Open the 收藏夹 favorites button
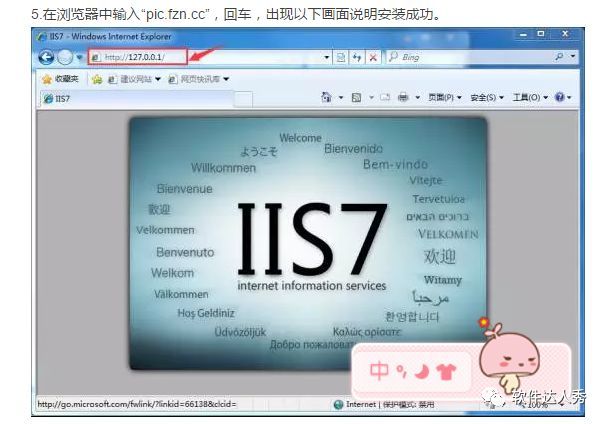606x424 pixels. point(60,79)
